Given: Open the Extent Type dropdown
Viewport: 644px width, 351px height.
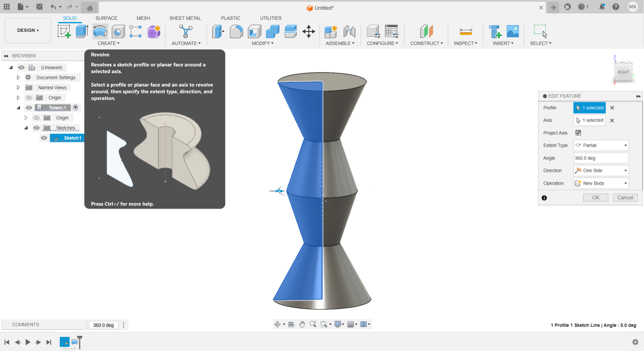Looking at the screenshot, I should [601, 145].
